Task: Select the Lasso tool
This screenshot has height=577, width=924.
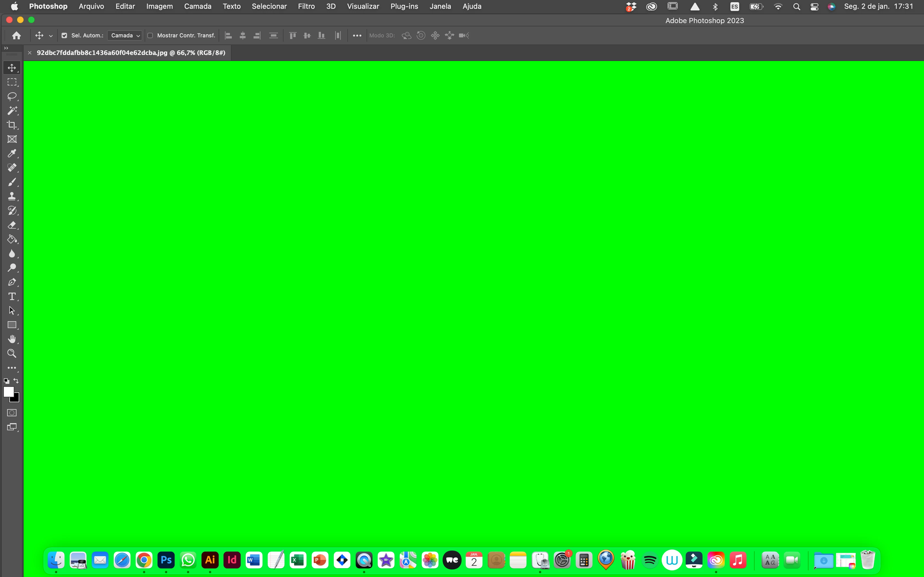Action: point(12,96)
